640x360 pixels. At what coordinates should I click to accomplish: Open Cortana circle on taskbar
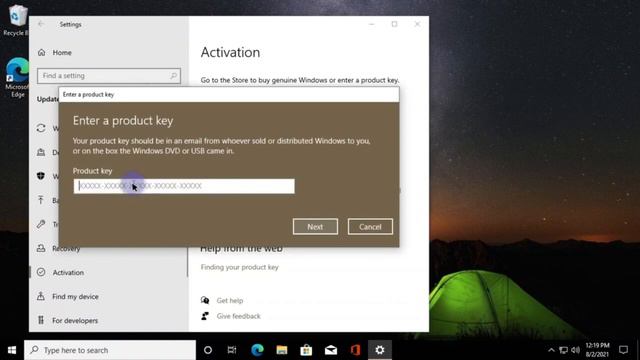pyautogui.click(x=208, y=350)
